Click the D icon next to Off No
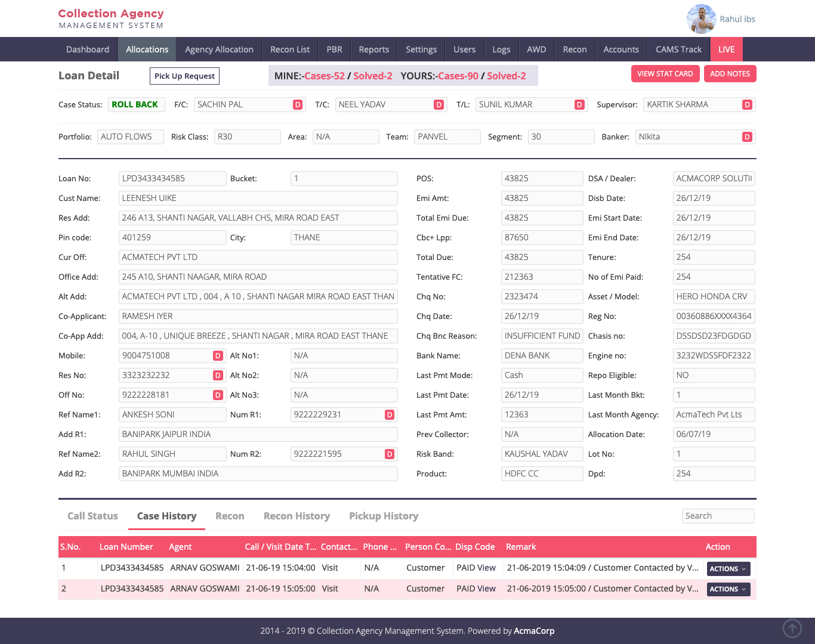Viewport: 815px width, 644px height. pos(218,395)
